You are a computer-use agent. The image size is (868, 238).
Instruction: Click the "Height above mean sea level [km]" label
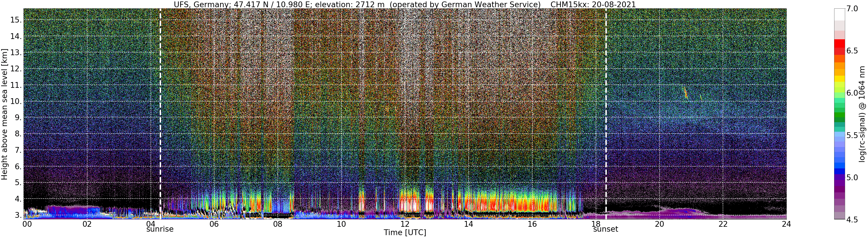4,114
